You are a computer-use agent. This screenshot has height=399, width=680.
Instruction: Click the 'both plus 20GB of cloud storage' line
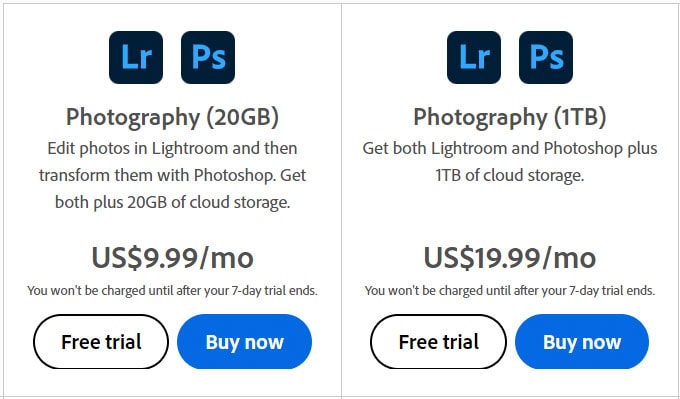point(173,203)
